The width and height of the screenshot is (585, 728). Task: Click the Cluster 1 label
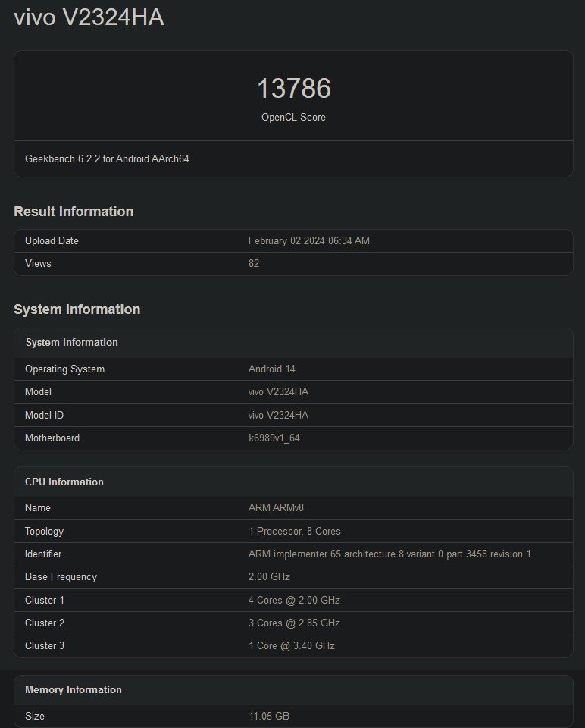pyautogui.click(x=45, y=600)
